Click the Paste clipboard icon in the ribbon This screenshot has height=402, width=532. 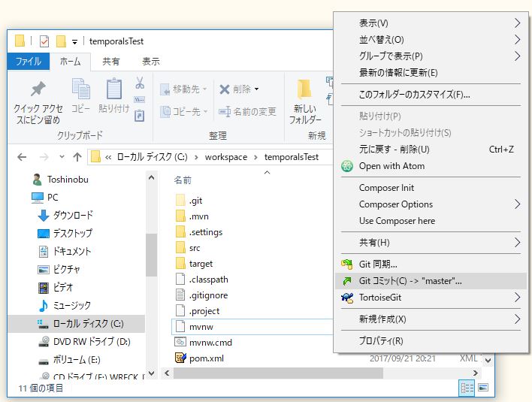(x=114, y=89)
